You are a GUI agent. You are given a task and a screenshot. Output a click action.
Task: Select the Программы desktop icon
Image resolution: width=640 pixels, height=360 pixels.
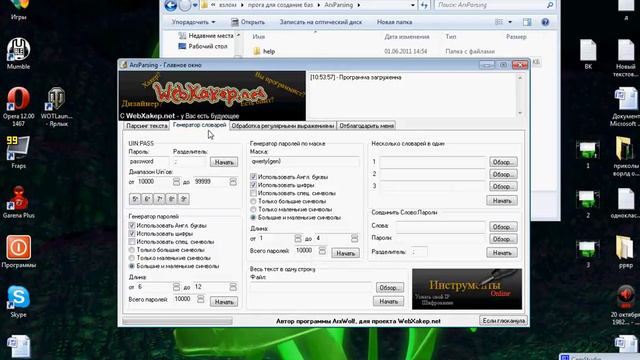[18, 251]
